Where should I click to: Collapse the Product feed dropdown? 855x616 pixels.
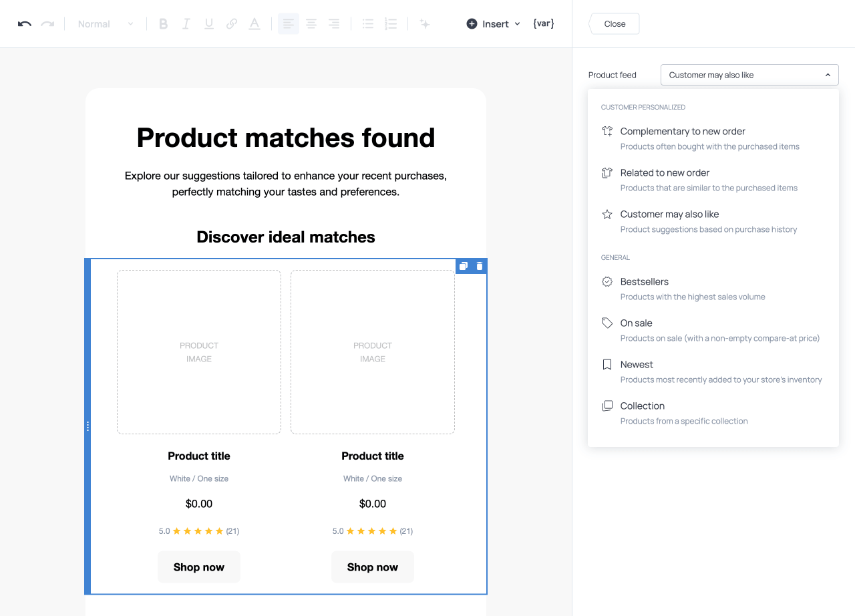click(749, 75)
